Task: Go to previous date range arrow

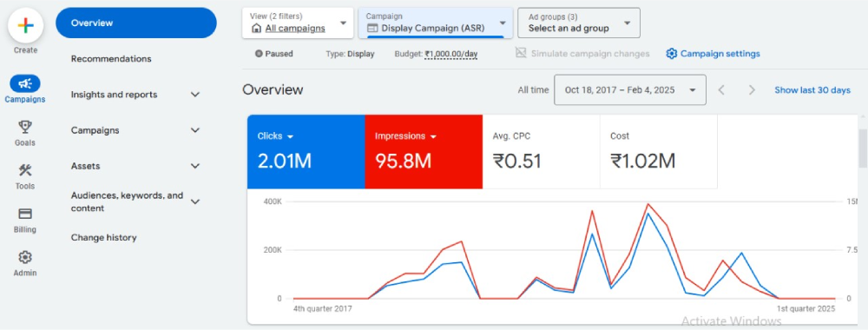Action: (x=721, y=89)
